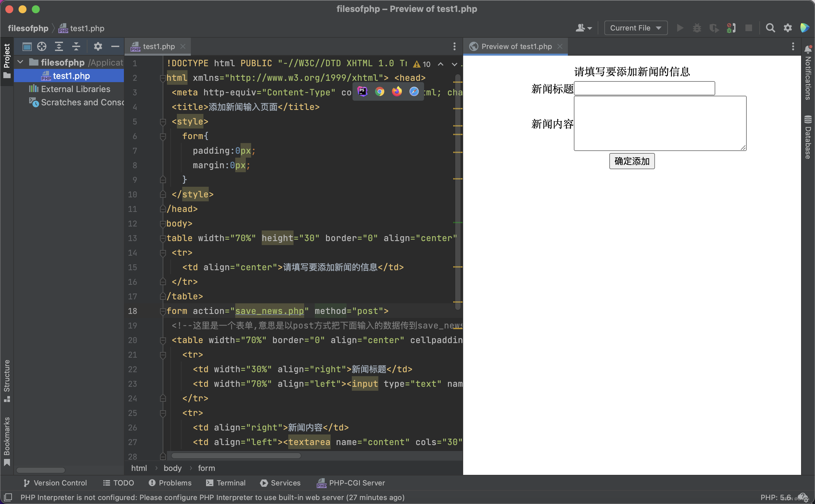
Task: Select the Current File dropdown in toolbar
Action: click(x=634, y=27)
